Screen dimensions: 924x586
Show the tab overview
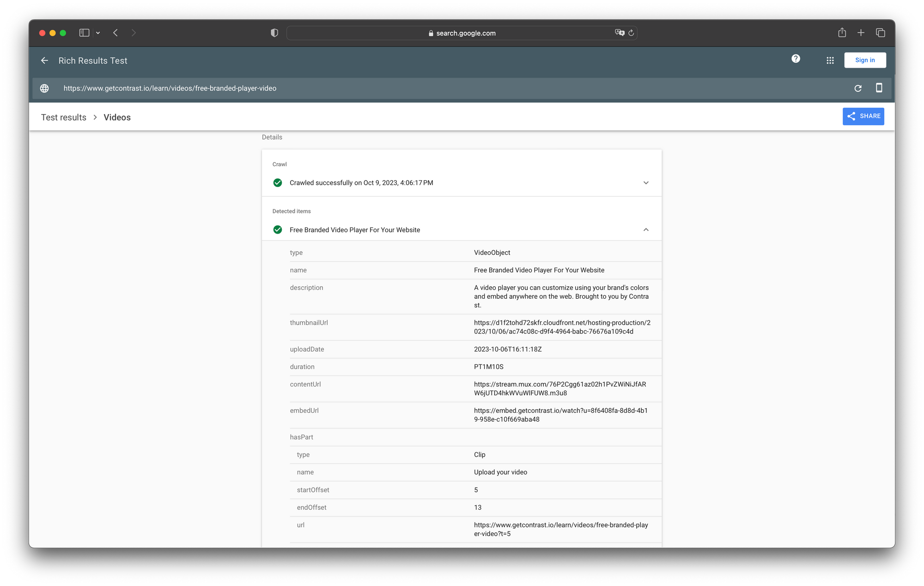coord(880,33)
